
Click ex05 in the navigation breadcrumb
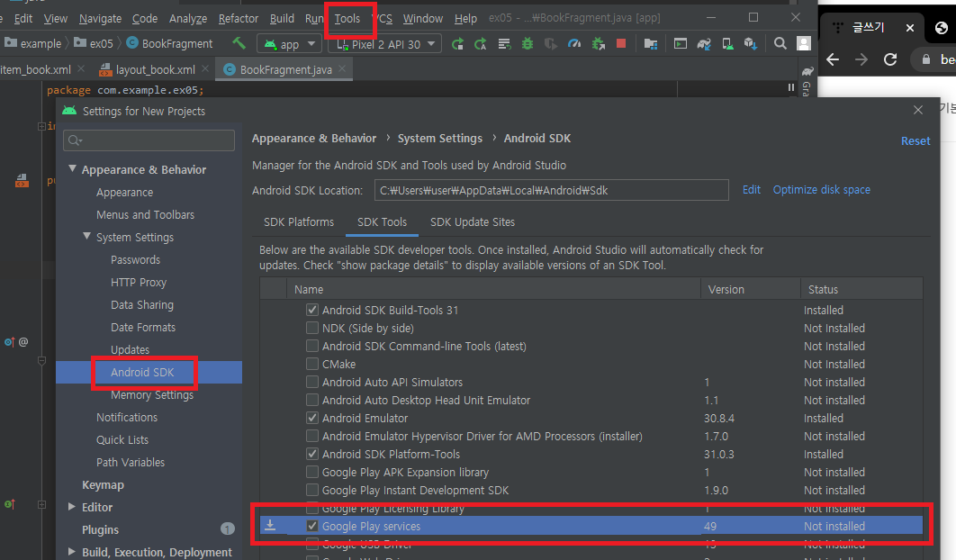click(95, 43)
